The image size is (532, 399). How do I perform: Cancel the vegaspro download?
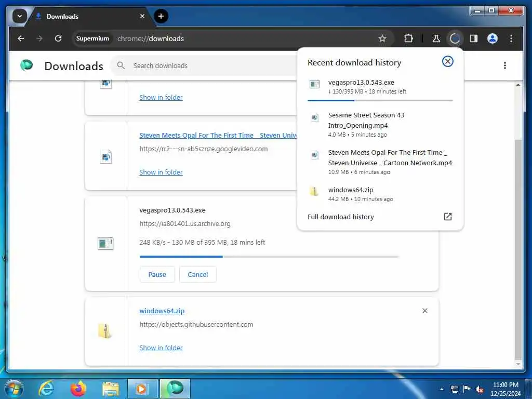click(198, 274)
